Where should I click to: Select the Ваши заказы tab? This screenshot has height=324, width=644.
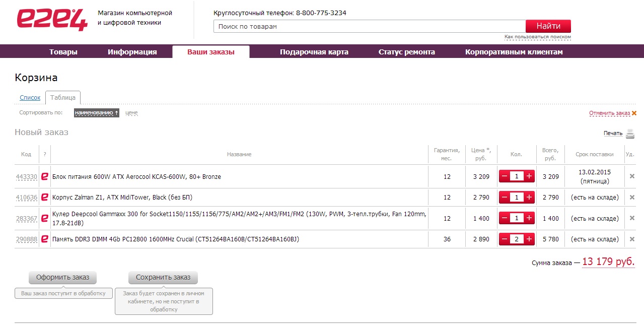tap(211, 52)
